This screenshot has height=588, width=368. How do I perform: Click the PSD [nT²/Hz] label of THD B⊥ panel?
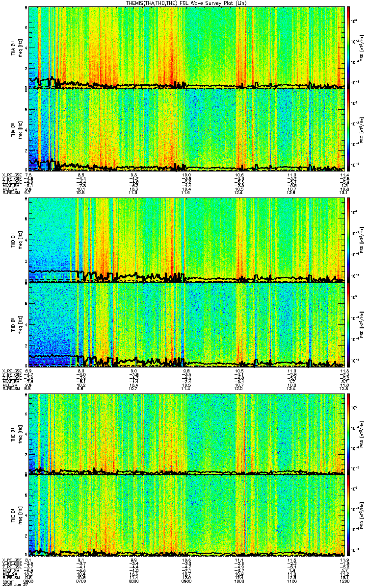363,240
